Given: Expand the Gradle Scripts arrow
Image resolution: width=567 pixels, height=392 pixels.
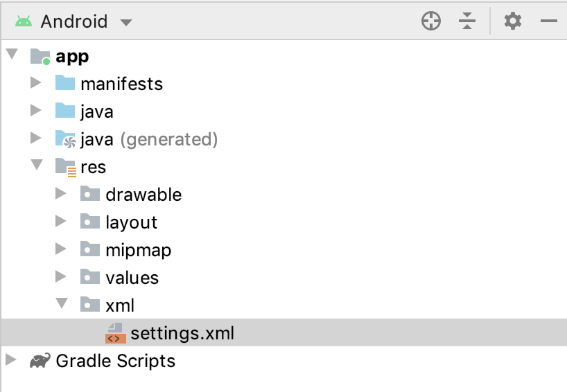Looking at the screenshot, I should [x=11, y=359].
